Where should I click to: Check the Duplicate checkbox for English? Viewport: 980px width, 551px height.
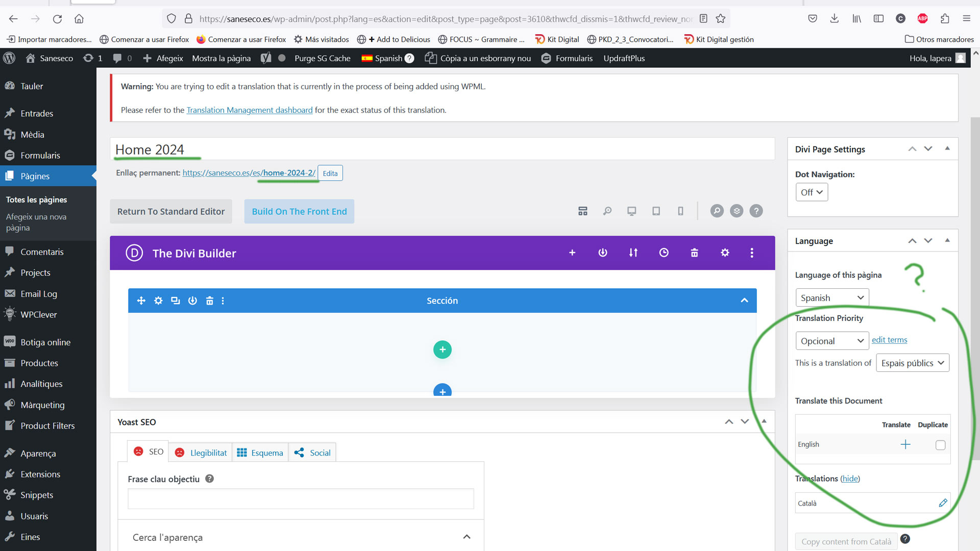(x=940, y=445)
